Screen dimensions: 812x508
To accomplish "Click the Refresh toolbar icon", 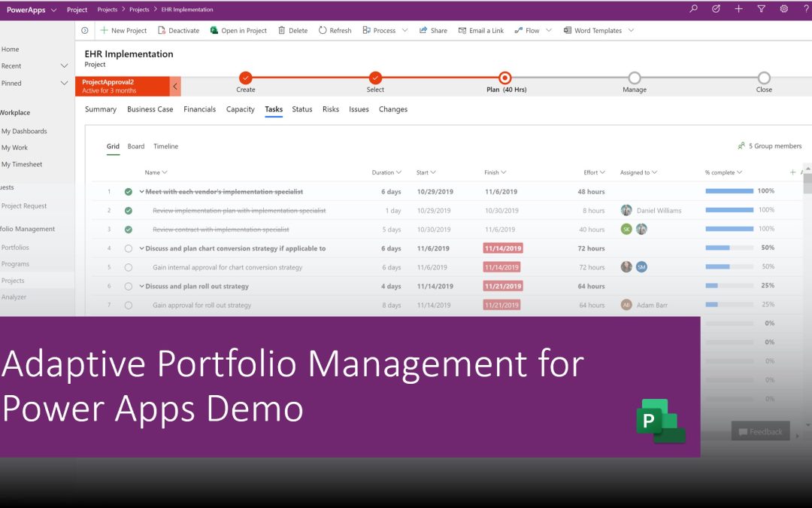I will [323, 31].
